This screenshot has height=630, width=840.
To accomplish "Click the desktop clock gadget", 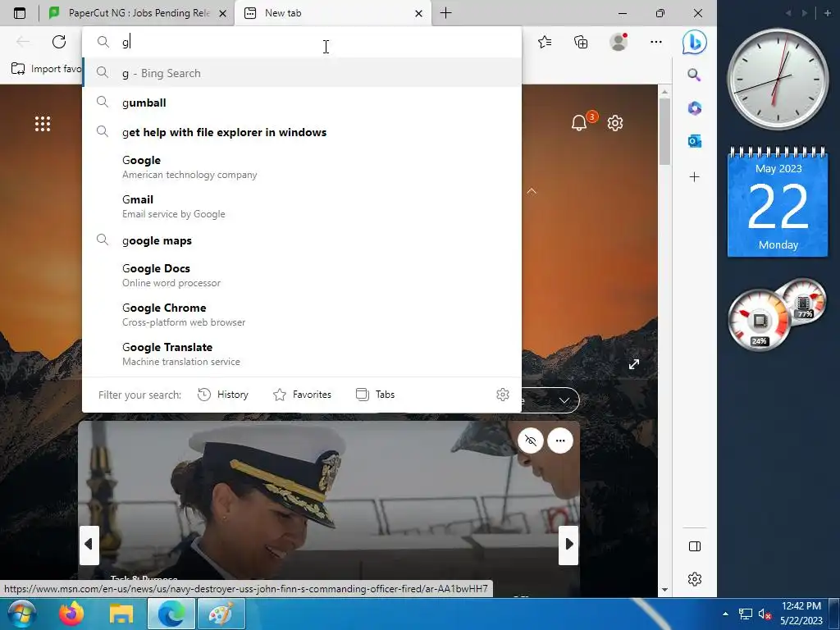I will tap(778, 80).
